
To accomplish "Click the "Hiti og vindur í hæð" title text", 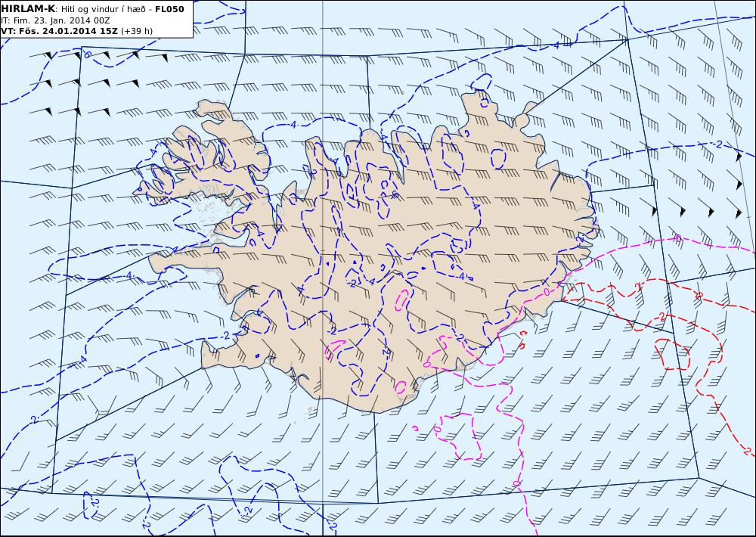I will pos(104,9).
